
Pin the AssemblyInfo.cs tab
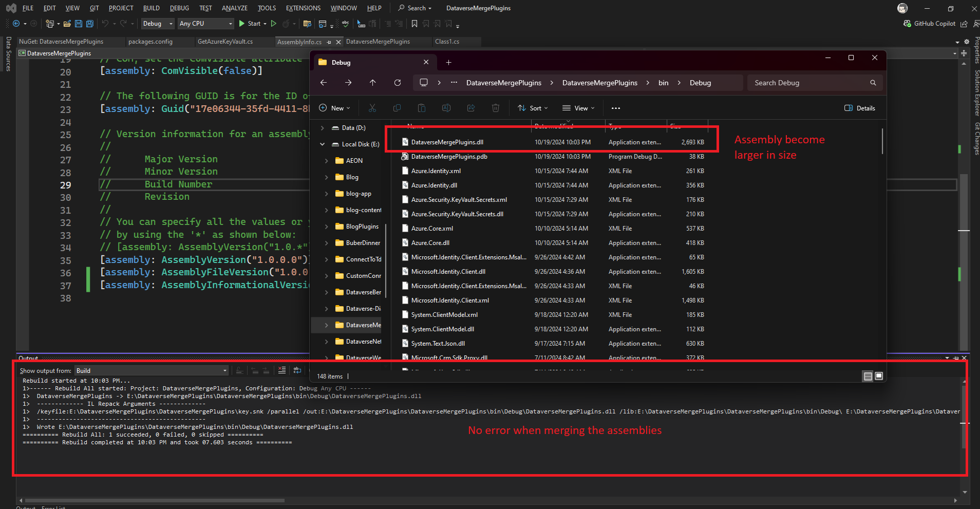point(329,42)
